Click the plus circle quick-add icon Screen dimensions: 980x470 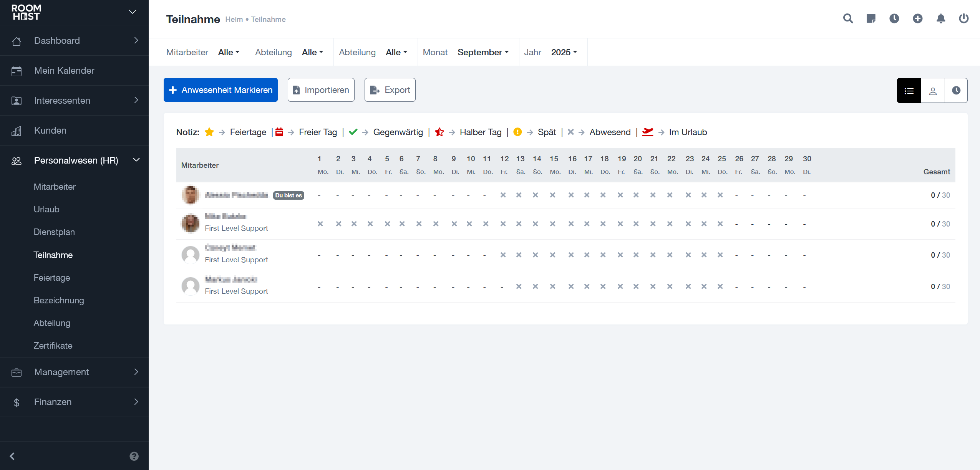point(917,18)
